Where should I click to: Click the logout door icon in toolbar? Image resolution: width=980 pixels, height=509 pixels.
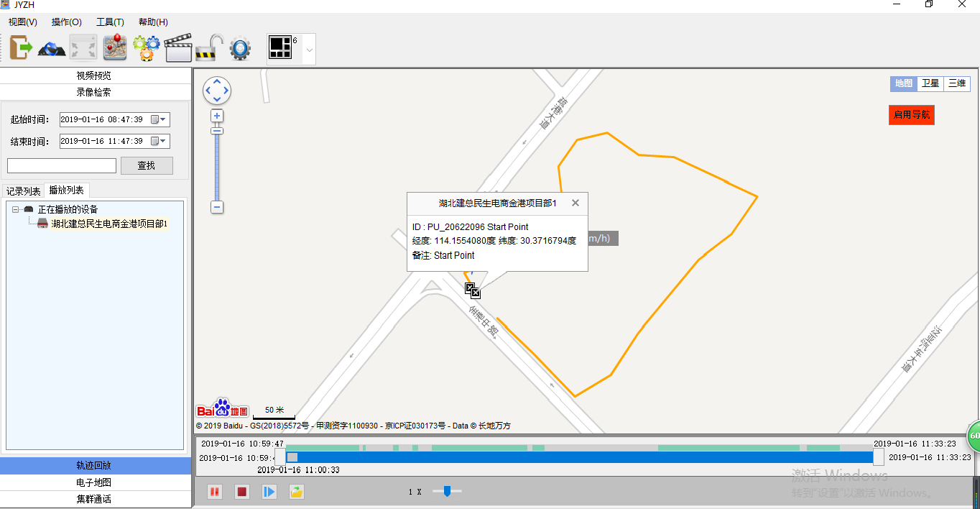click(x=22, y=48)
